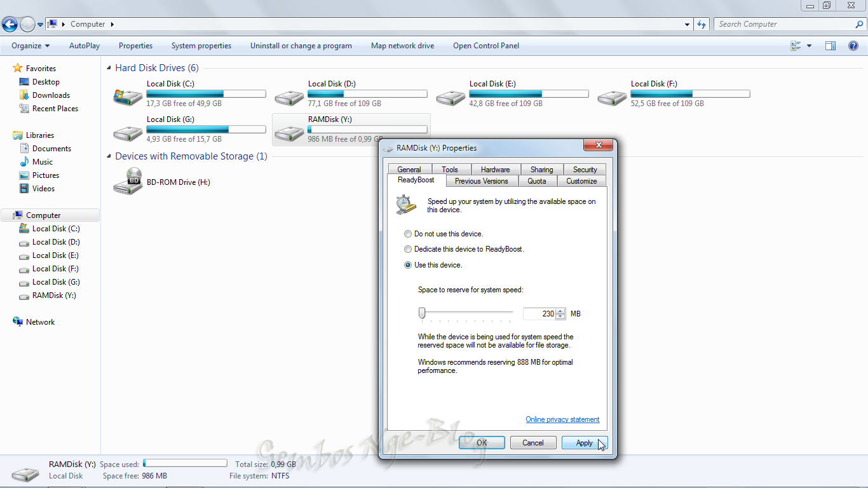868x488 pixels.
Task: Open the Local Disk (C:) drive icon
Action: [128, 97]
